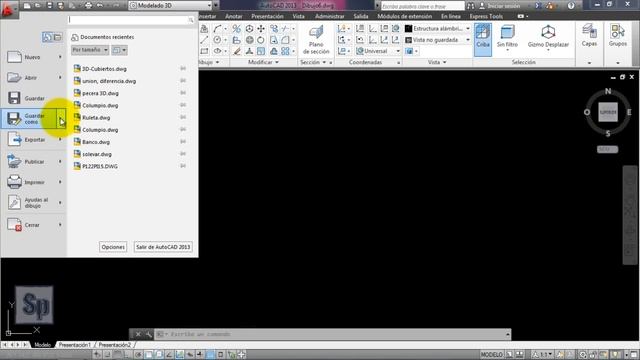This screenshot has height=360, width=640.
Task: Open the Administrar ribbon tab
Action: (329, 16)
